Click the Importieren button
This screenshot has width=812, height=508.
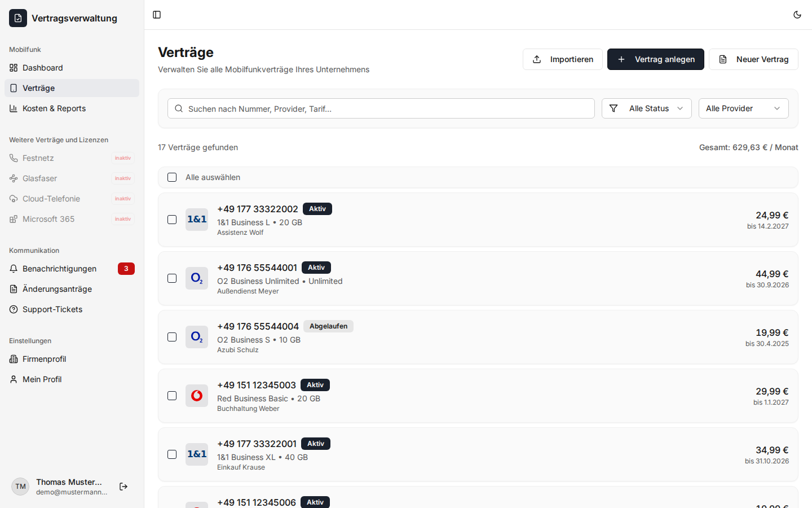[563, 59]
